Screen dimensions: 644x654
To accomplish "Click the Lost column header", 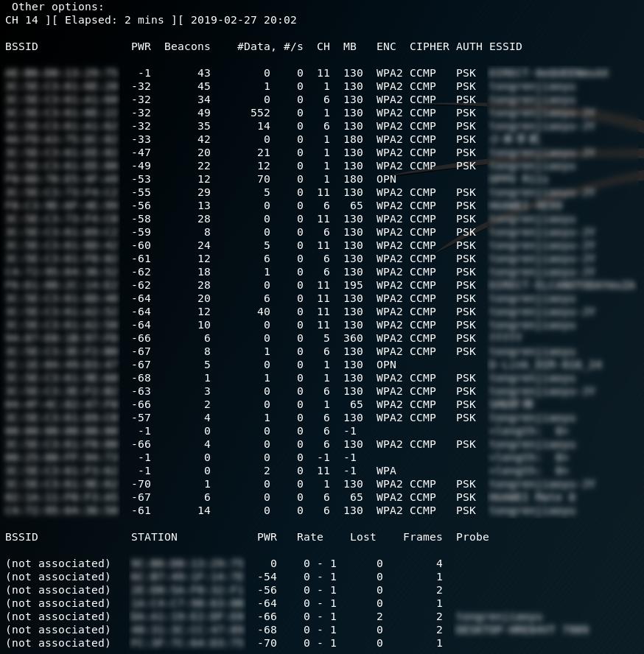I will tap(363, 537).
